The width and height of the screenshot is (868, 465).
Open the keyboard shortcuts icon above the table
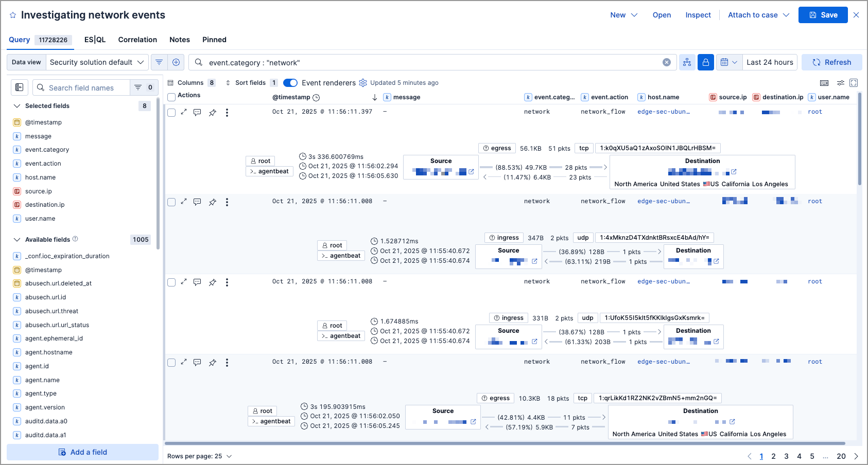pyautogui.click(x=824, y=82)
